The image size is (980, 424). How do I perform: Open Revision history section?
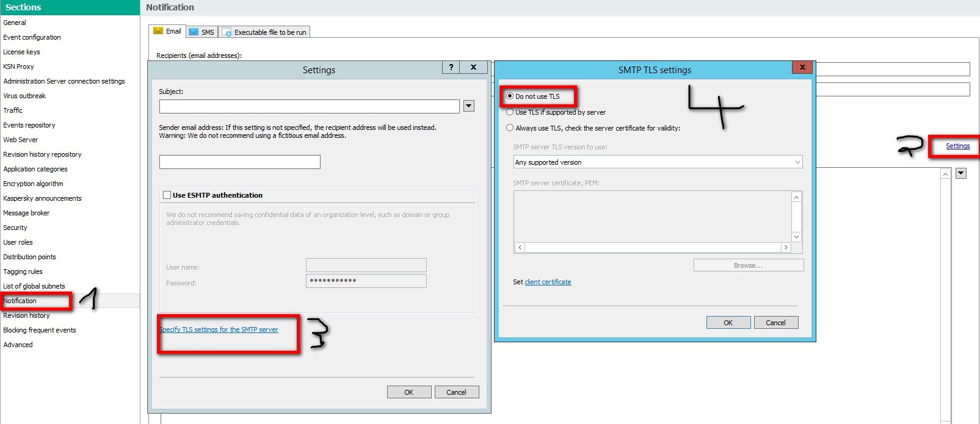26,315
